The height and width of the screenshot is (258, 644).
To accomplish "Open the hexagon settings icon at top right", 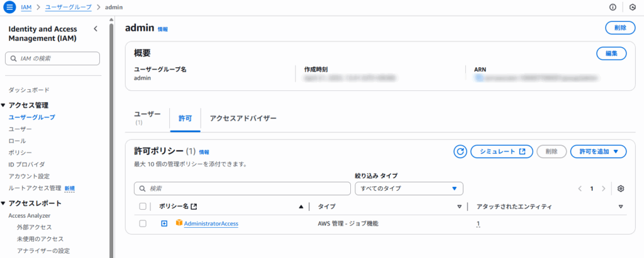I will [633, 8].
